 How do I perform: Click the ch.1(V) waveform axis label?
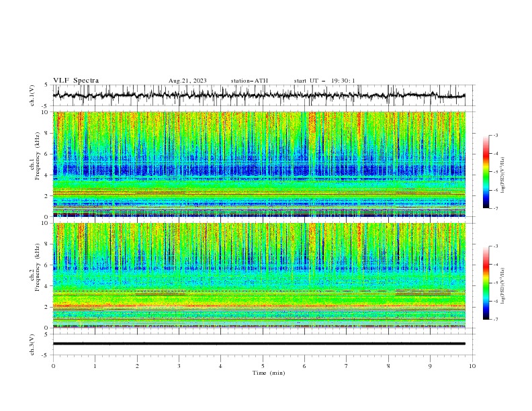tap(32, 95)
